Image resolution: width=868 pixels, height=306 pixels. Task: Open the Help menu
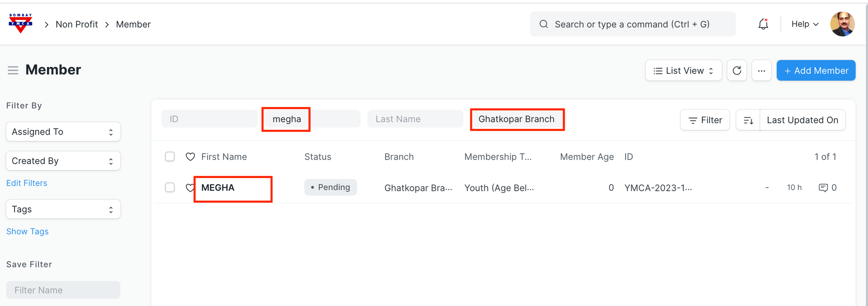[x=805, y=24]
